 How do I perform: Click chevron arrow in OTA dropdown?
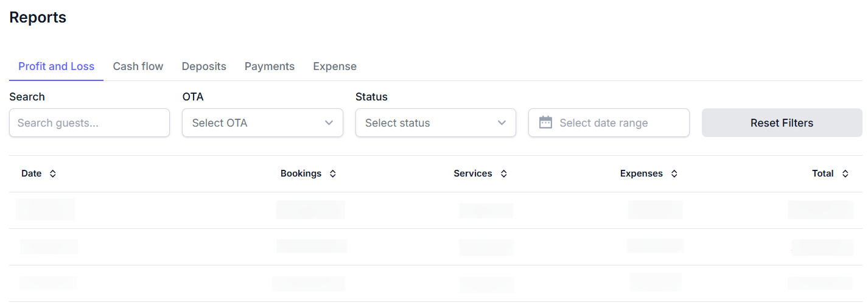coord(329,123)
